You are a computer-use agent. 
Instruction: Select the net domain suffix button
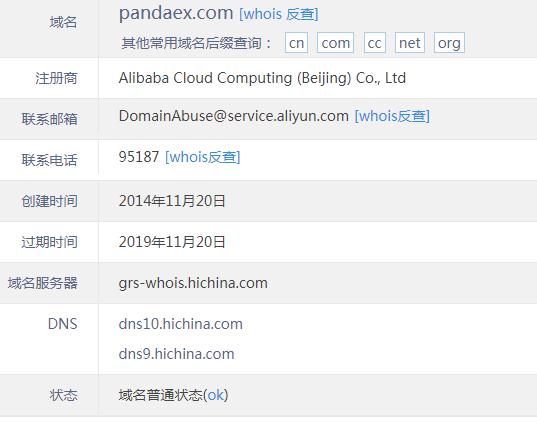coord(410,43)
